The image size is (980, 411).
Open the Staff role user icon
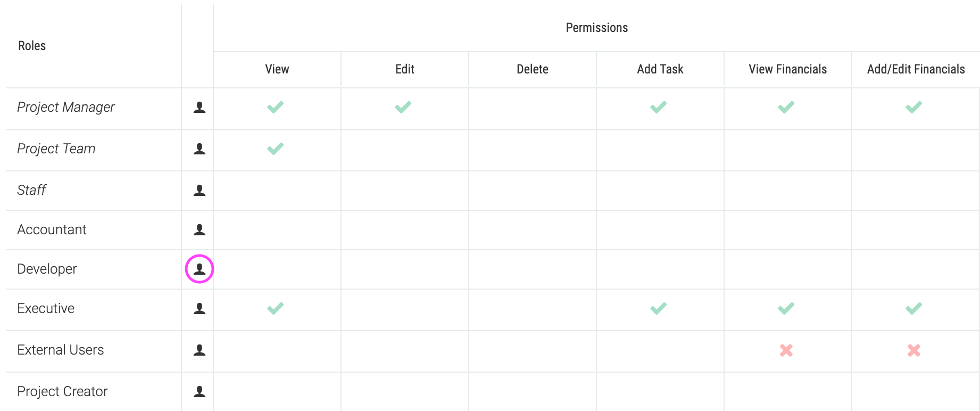[200, 190]
